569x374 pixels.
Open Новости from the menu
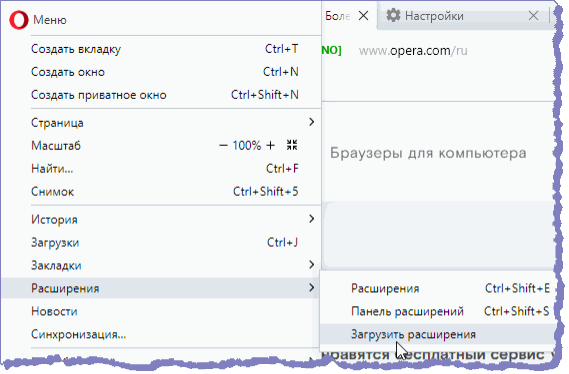[161, 311]
